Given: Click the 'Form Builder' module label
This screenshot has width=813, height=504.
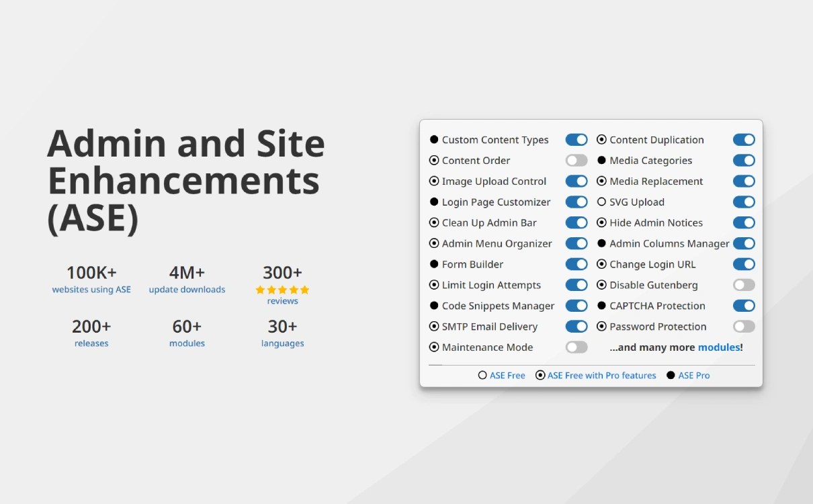Looking at the screenshot, I should pos(472,264).
